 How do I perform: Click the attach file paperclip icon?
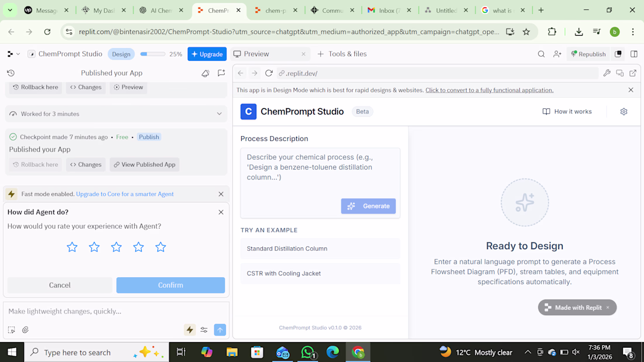(x=25, y=330)
